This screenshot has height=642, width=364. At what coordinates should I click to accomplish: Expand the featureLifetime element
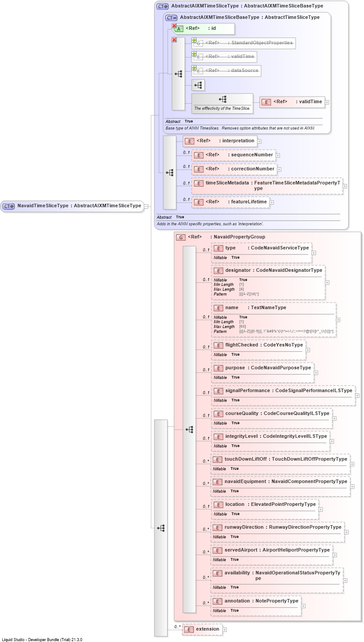pos(272,202)
